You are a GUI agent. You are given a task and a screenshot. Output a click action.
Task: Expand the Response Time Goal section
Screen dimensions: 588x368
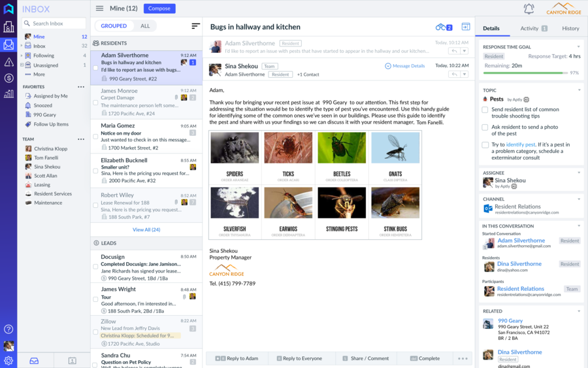pos(579,47)
